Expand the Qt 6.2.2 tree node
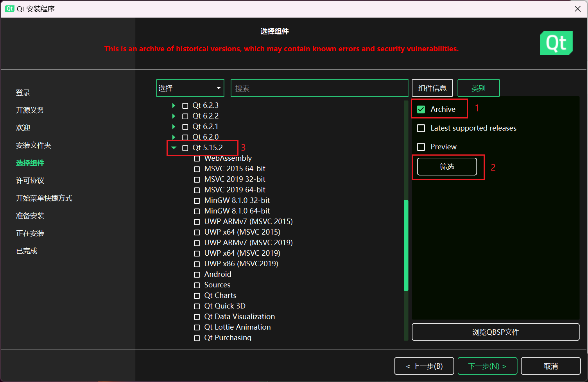Image resolution: width=588 pixels, height=382 pixels. (174, 116)
